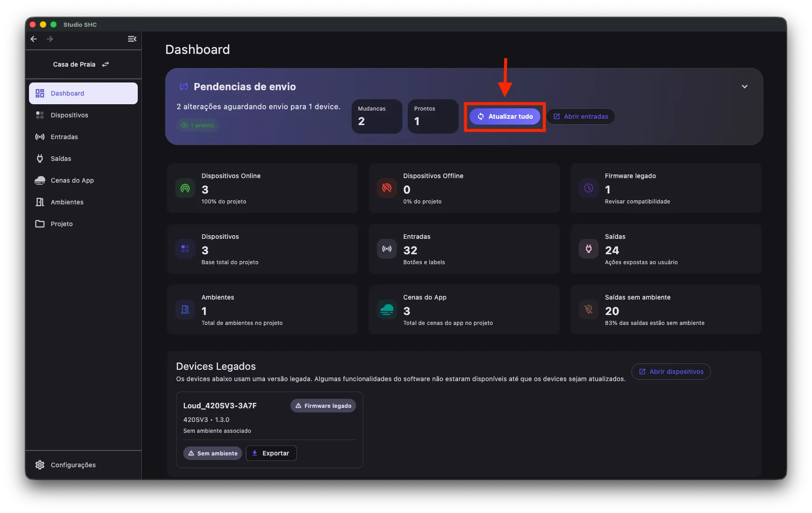Click Exportar on Loud_420SV3-3A7F card
Screen dimensions: 812x513
(x=271, y=453)
